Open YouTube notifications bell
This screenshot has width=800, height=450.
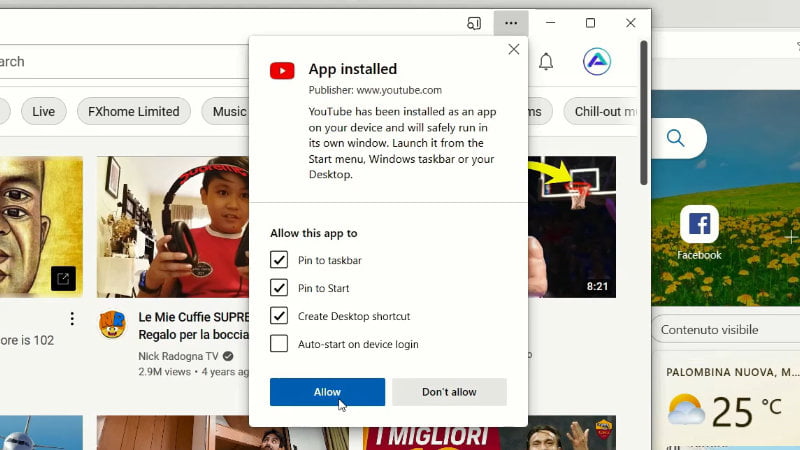pyautogui.click(x=546, y=62)
